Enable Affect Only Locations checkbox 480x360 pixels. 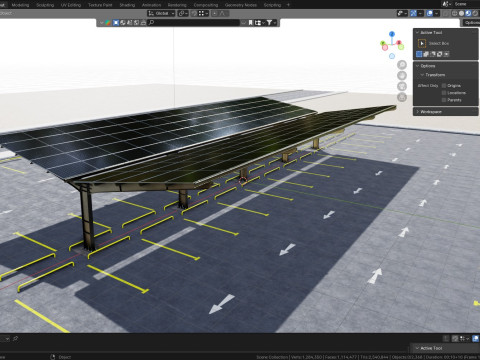pos(444,93)
